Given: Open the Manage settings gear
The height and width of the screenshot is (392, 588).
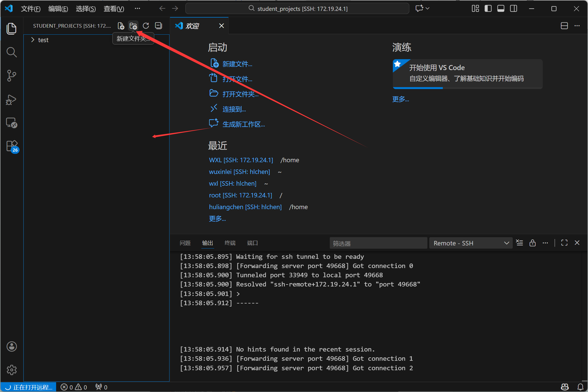Looking at the screenshot, I should [x=11, y=370].
